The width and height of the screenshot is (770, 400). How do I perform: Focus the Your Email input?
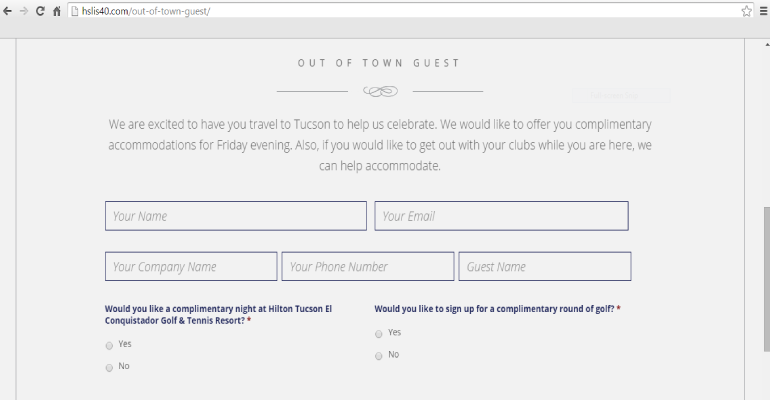pos(501,216)
